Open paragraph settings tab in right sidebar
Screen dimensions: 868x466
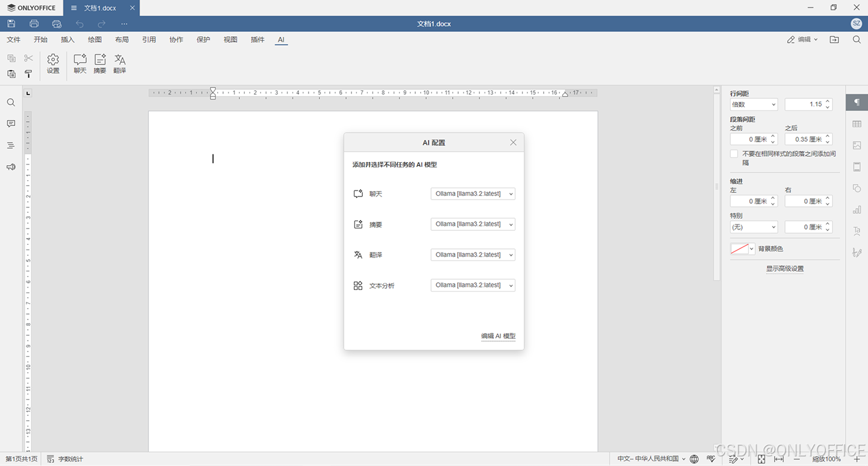click(x=857, y=102)
